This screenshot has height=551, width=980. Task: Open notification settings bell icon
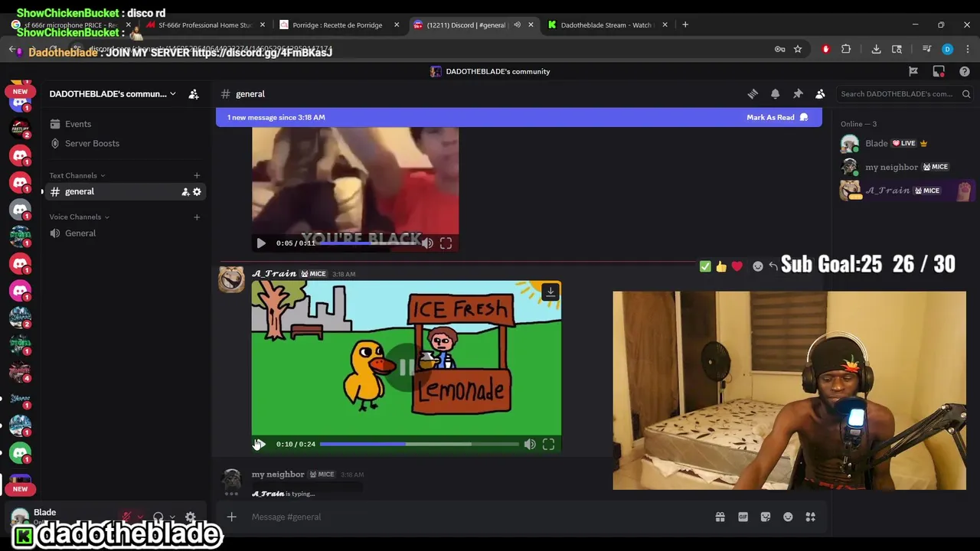775,93
